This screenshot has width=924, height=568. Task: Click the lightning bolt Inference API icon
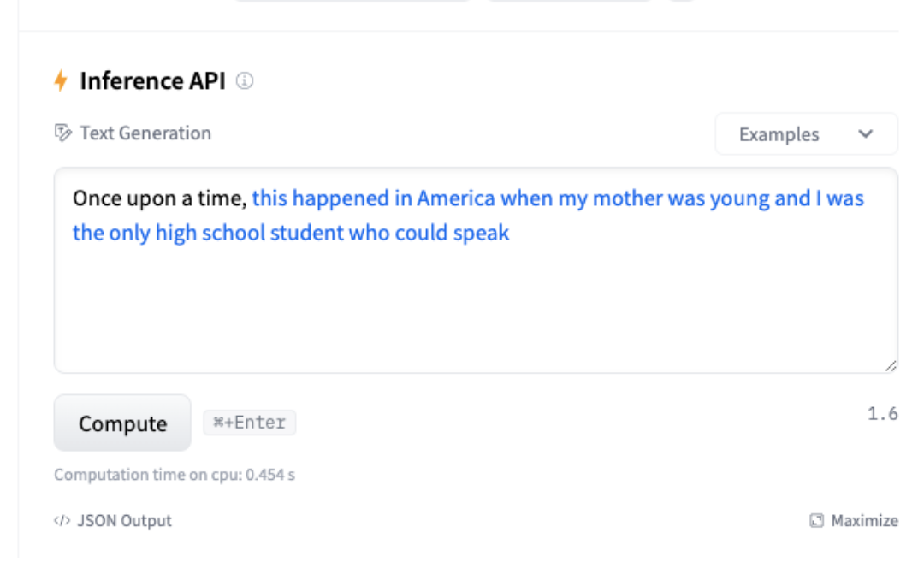pyautogui.click(x=61, y=81)
